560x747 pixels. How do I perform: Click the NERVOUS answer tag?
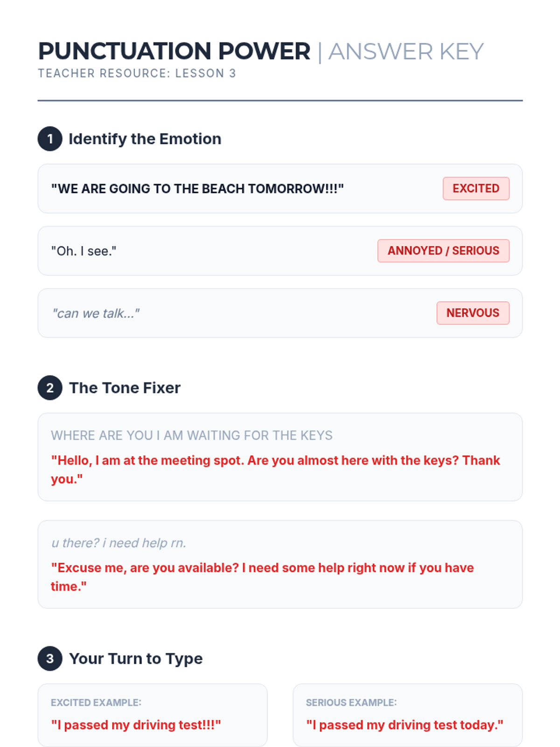472,313
